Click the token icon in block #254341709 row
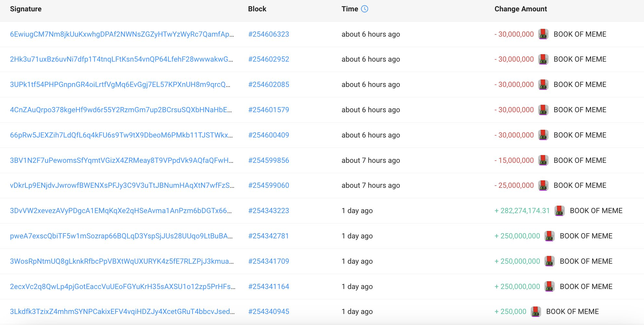This screenshot has width=644, height=325. pos(550,261)
